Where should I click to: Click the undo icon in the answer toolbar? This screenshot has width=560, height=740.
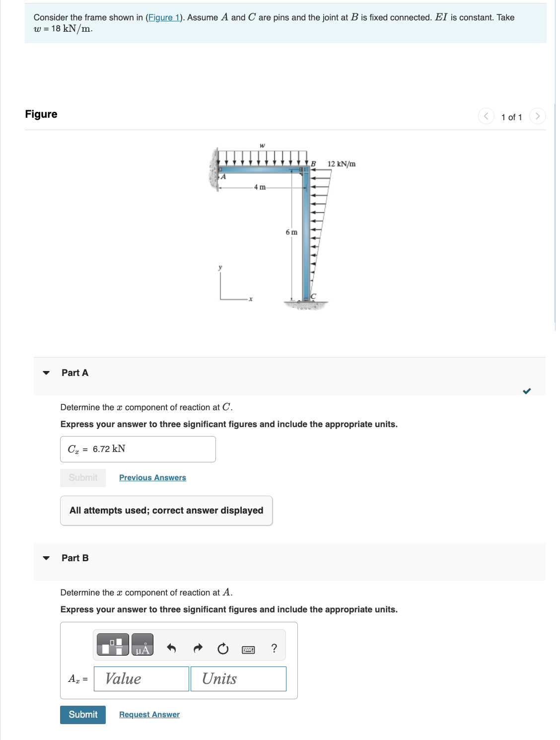tap(171, 648)
